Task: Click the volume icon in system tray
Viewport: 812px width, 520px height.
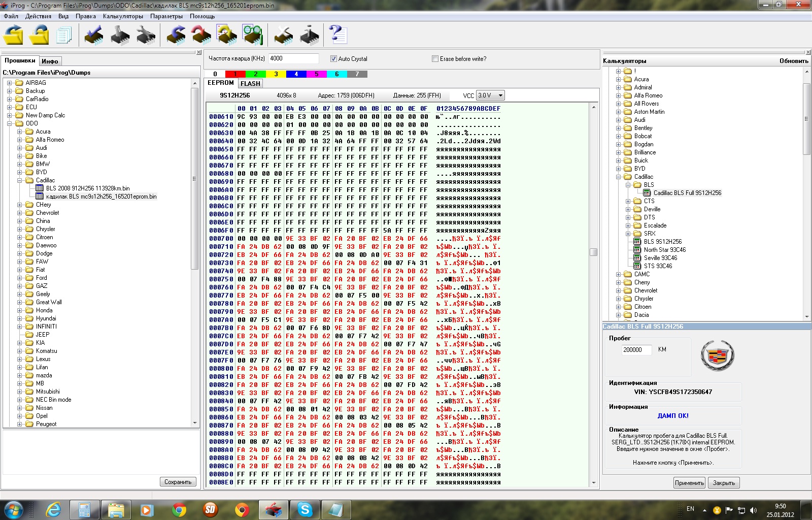Action: click(x=753, y=510)
